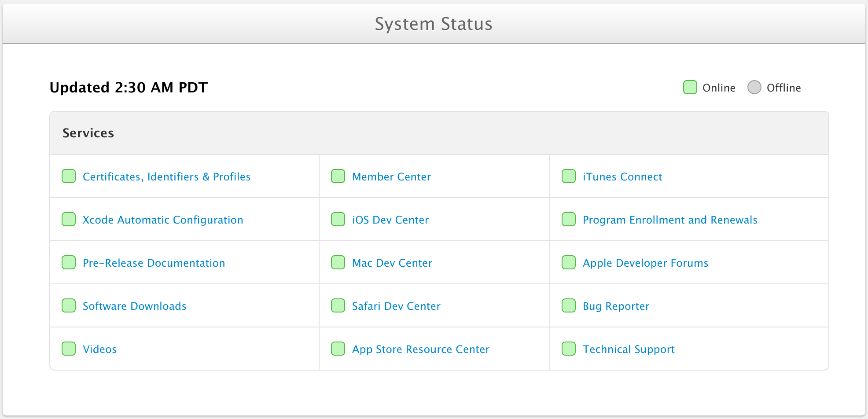Visit the Safari Dev Center link
This screenshot has height=419, width=868.
pos(396,306)
